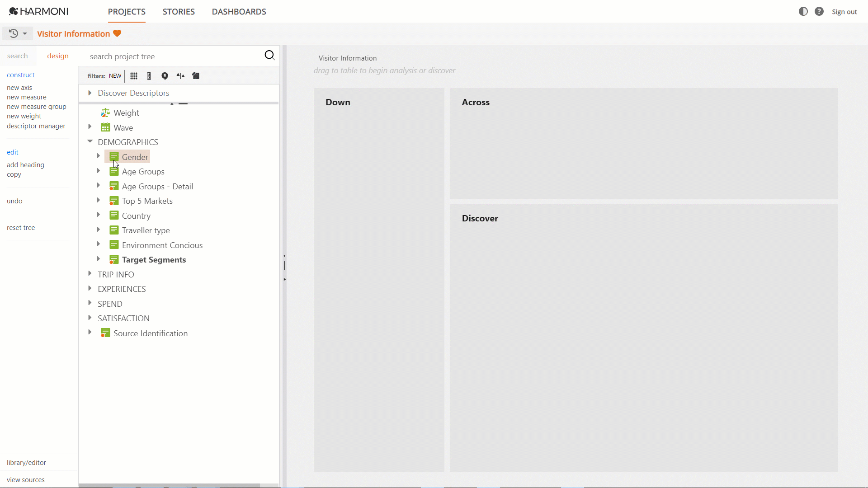Click the new axis link
The height and width of the screenshot is (488, 868).
(19, 88)
